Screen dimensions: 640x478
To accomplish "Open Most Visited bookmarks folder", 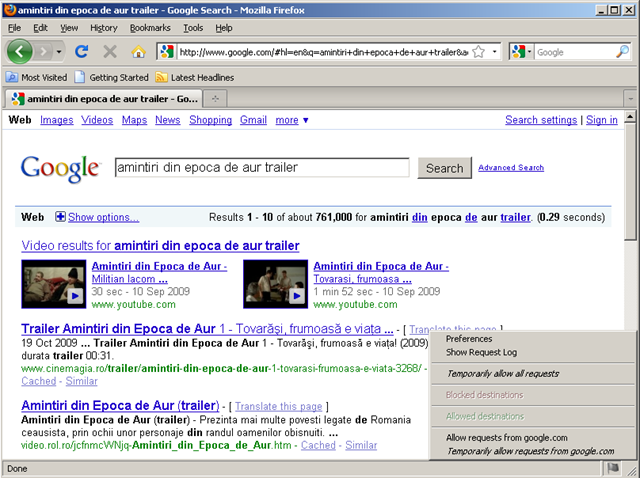I will pyautogui.click(x=36, y=77).
